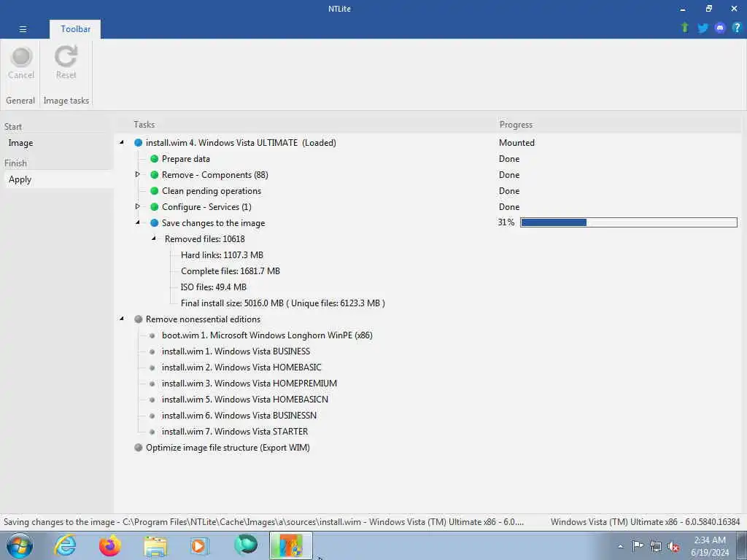Click the Reset circular arrow icon
Image resolution: width=747 pixels, height=560 pixels.
point(66,57)
